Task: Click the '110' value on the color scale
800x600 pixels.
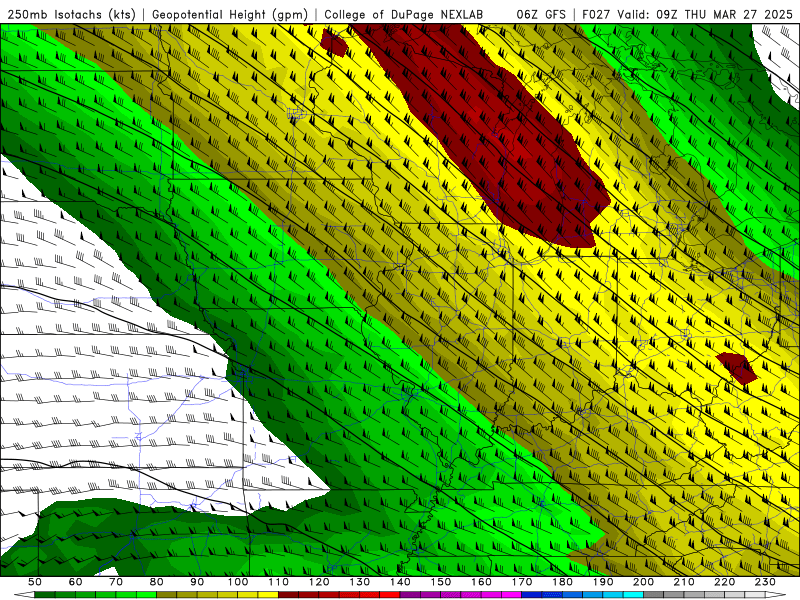Action: click(x=279, y=582)
